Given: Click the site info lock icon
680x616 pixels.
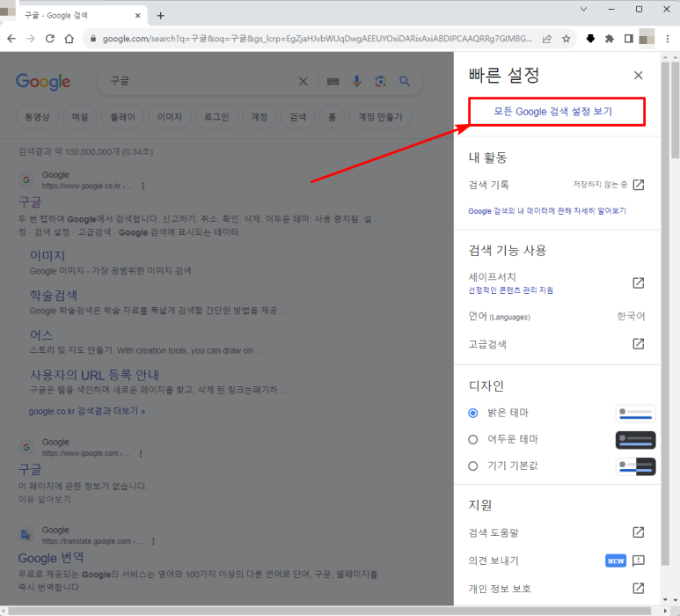Looking at the screenshot, I should [92, 39].
